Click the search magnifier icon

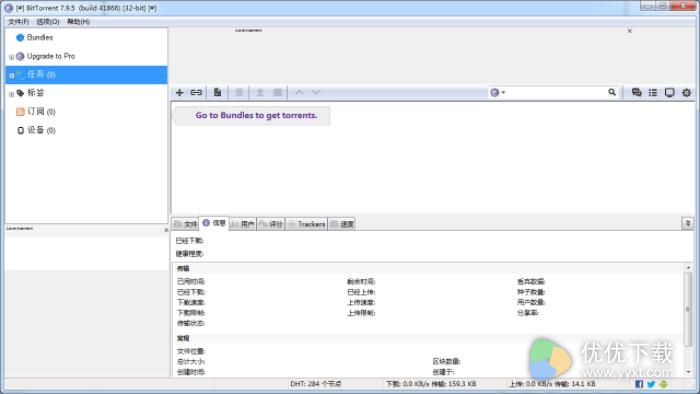(x=612, y=92)
